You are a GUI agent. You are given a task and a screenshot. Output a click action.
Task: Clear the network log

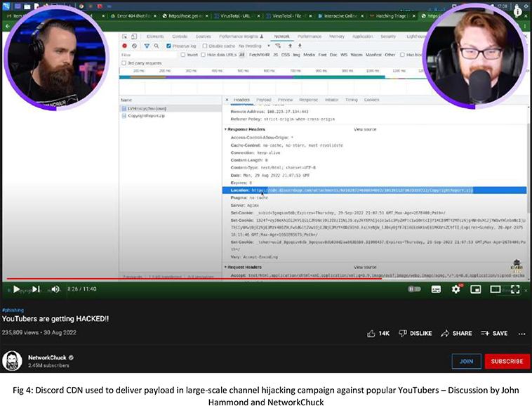[x=134, y=46]
